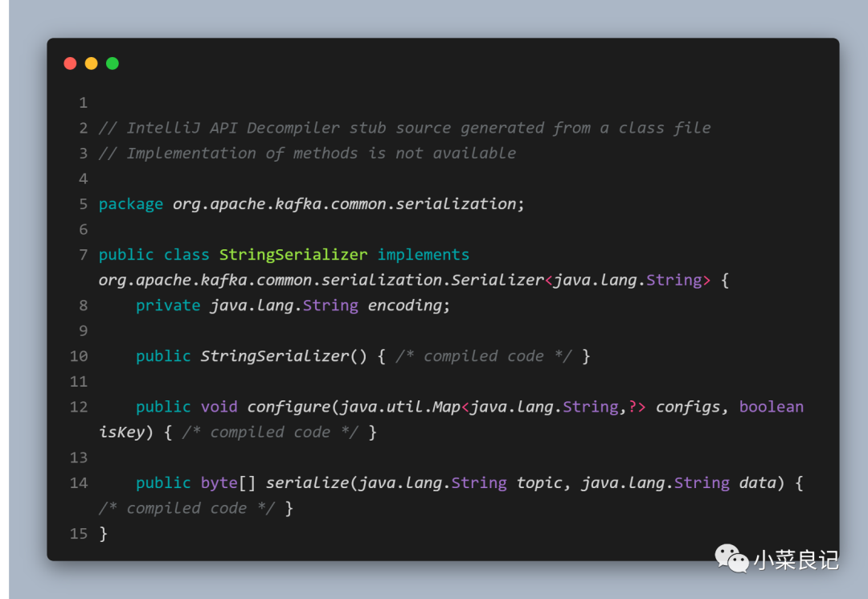
Task: Click the WeChat logo watermark icon
Action: tap(731, 558)
